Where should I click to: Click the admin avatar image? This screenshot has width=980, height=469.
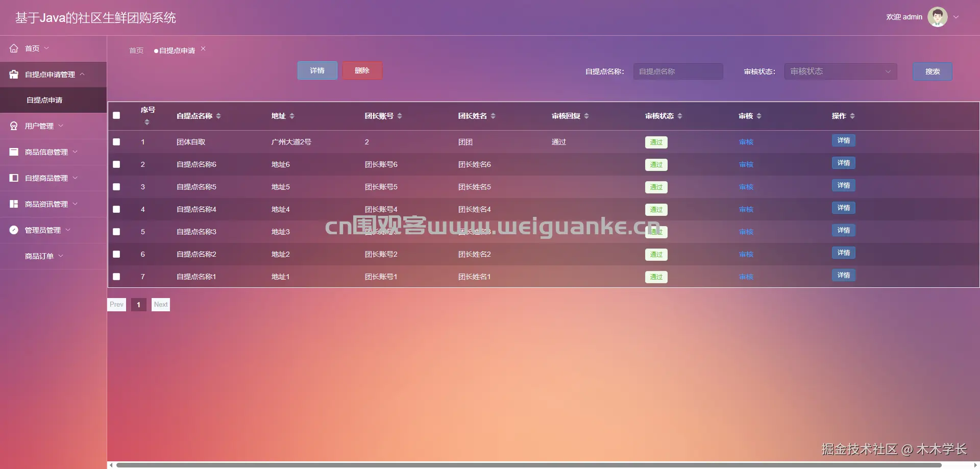[938, 17]
